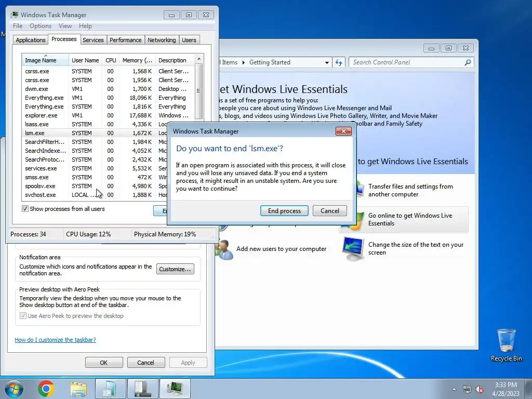Click the Task Manager title bar icon
This screenshot has width=532, height=399.
point(14,15)
